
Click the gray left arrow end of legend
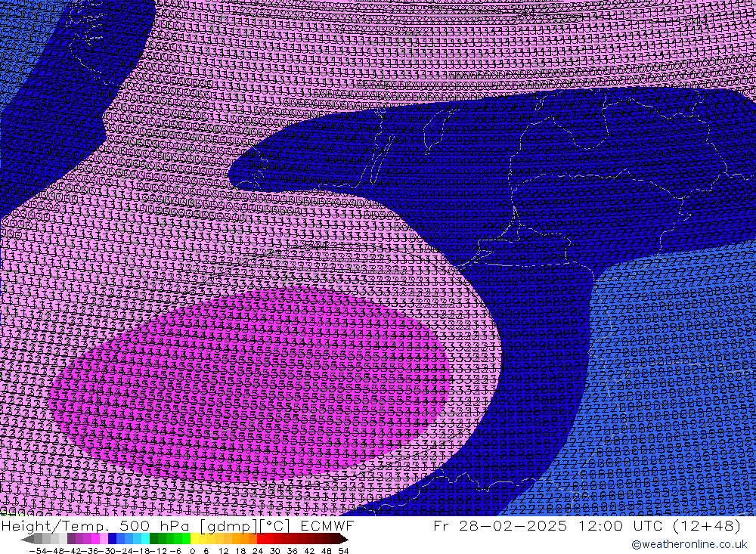27,539
